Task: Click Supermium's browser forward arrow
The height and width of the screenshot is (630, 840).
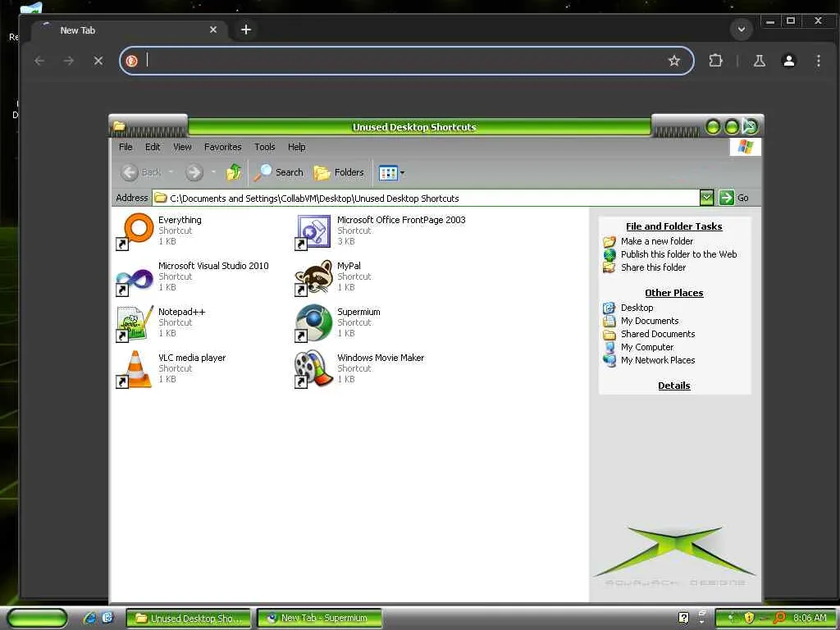Action: [69, 61]
